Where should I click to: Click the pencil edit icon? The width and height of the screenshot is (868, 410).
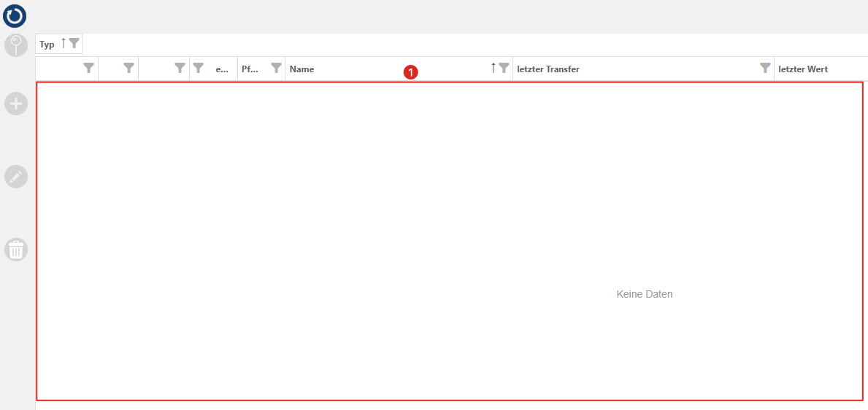click(x=16, y=177)
